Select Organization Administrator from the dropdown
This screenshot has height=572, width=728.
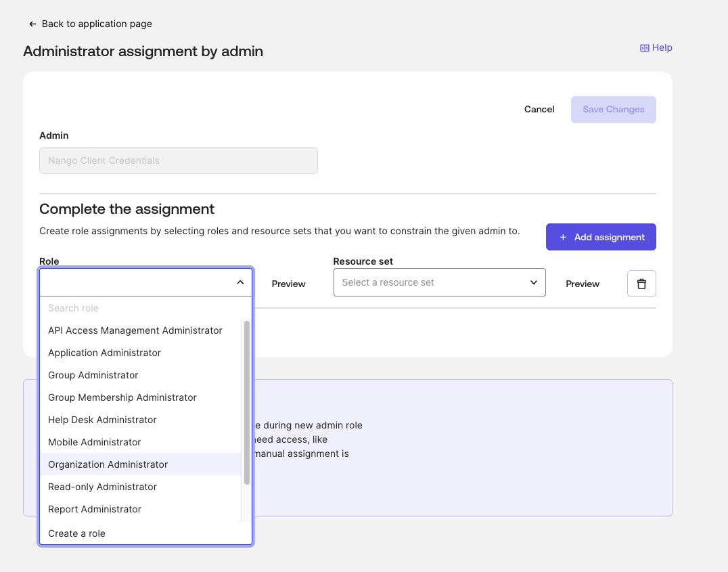[108, 464]
